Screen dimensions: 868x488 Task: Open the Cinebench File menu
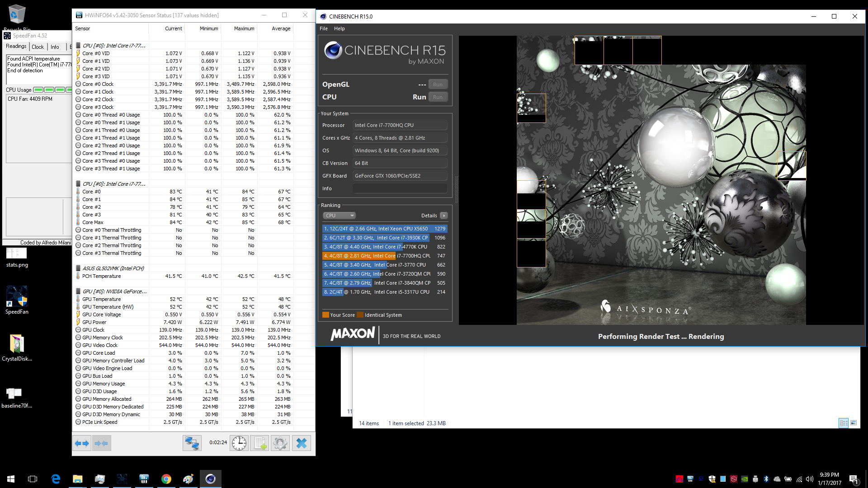coord(324,28)
